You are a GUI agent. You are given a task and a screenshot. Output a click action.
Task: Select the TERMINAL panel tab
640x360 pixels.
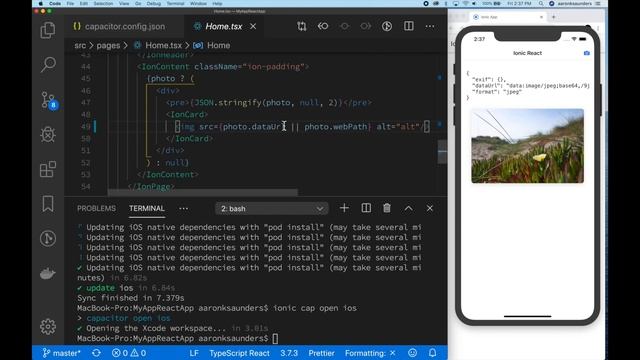[x=147, y=209]
